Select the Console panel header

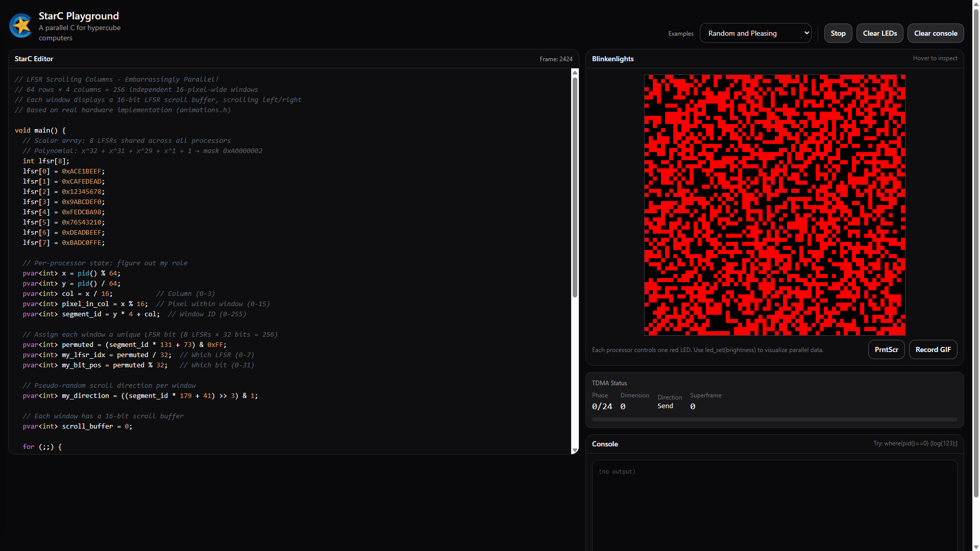coord(605,444)
